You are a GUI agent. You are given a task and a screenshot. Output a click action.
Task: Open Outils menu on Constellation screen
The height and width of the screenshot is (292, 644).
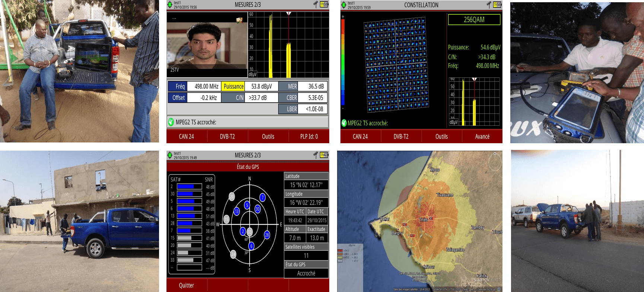(441, 137)
